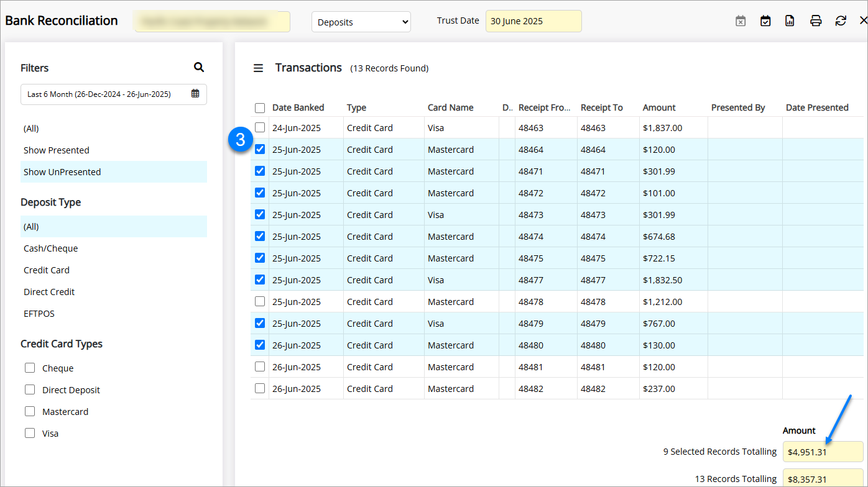Uncheck the row with amount $1,832.50

coord(260,280)
